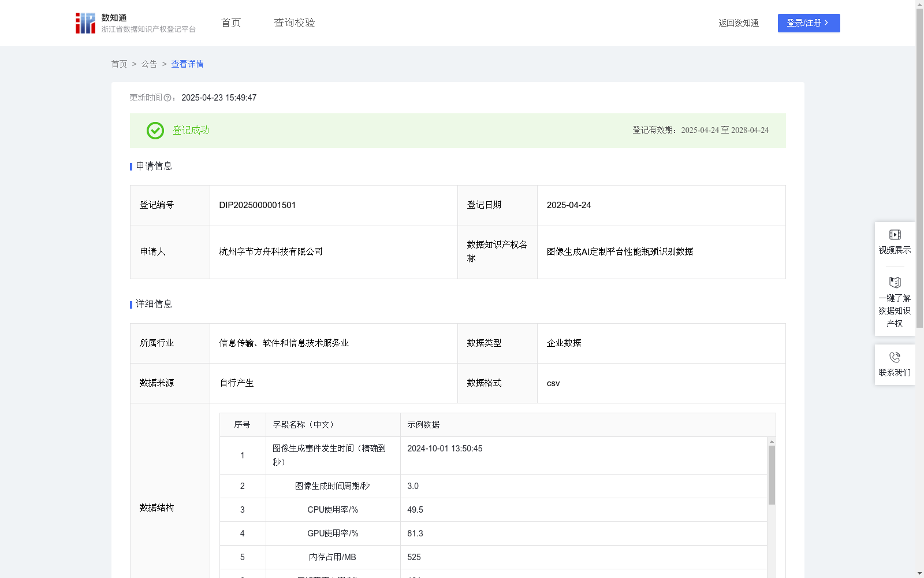The image size is (924, 578).
Task: Open the 查询校验 menu item
Action: tap(294, 23)
